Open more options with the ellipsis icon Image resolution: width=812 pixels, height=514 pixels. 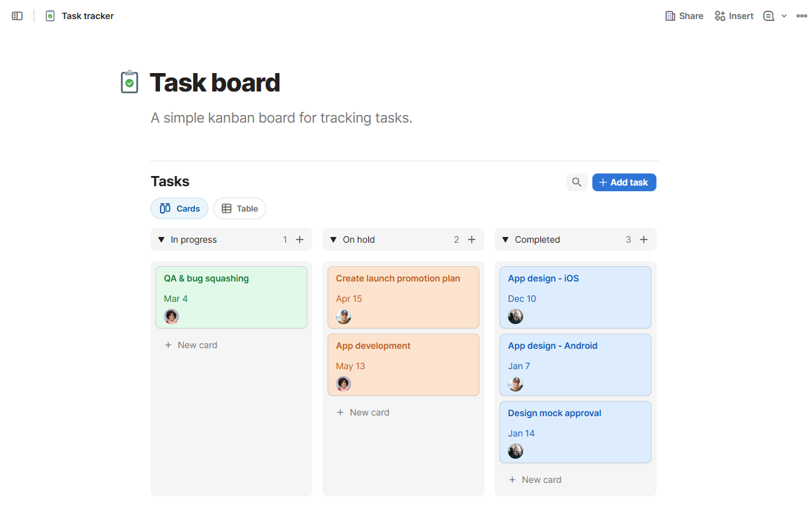click(801, 16)
